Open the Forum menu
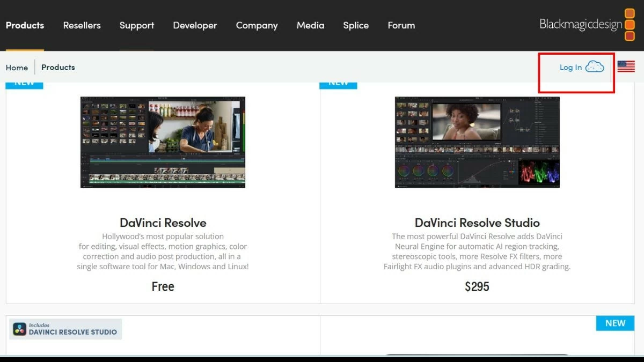644x362 pixels. [401, 25]
